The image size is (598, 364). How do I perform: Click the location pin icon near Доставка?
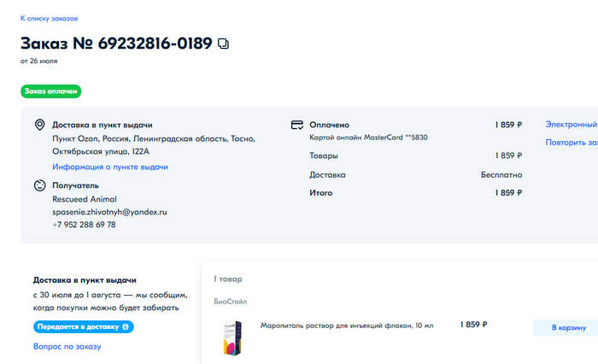39,125
